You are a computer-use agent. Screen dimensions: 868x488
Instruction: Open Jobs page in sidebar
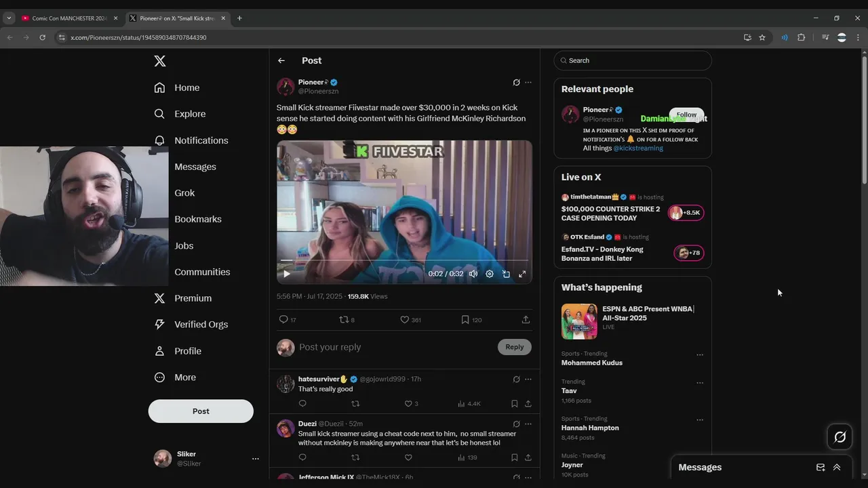[184, 246]
